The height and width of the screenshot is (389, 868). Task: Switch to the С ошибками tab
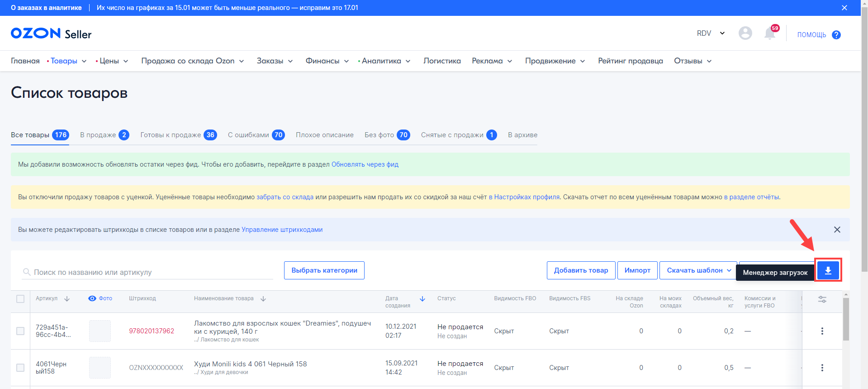[x=256, y=135]
